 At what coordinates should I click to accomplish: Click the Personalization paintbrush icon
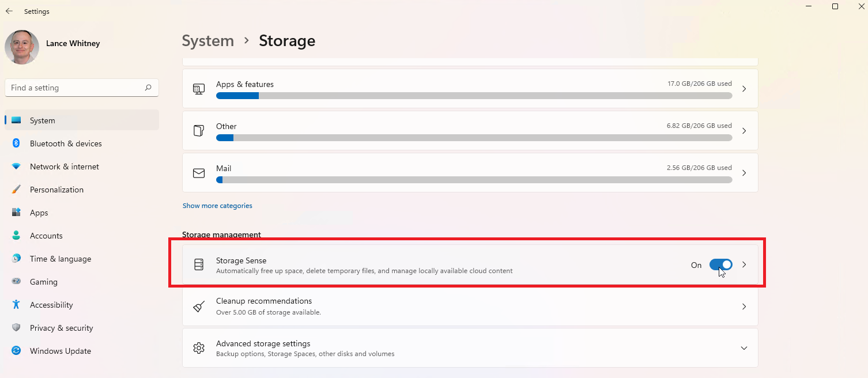pos(17,190)
